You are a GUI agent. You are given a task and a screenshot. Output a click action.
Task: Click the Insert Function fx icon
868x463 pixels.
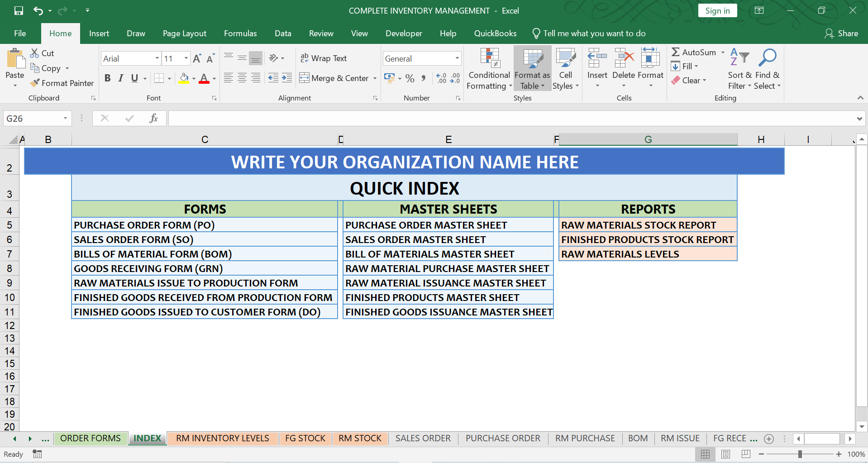tap(153, 119)
